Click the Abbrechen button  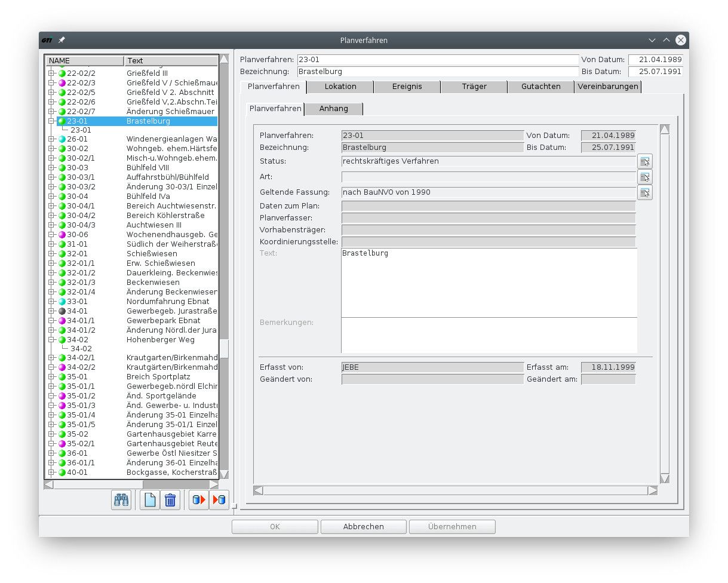(363, 526)
